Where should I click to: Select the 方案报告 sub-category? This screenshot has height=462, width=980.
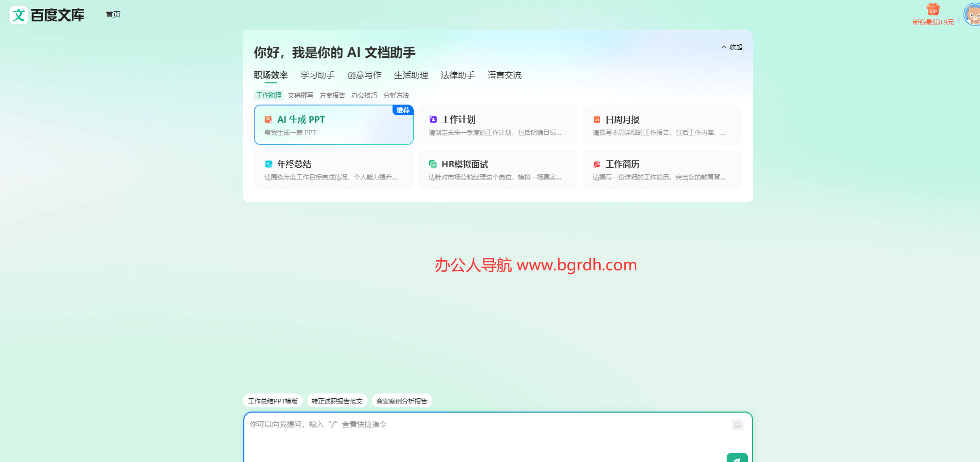(x=333, y=96)
